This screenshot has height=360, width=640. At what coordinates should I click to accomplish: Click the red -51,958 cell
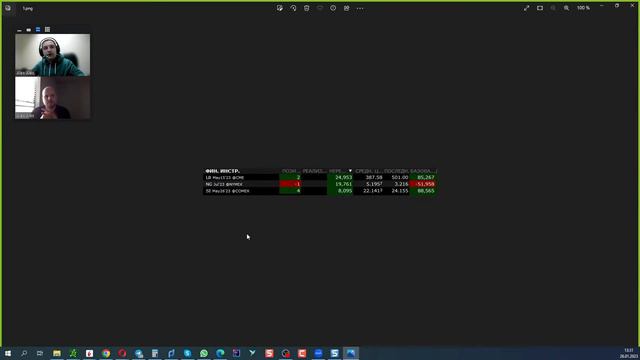coord(423,184)
